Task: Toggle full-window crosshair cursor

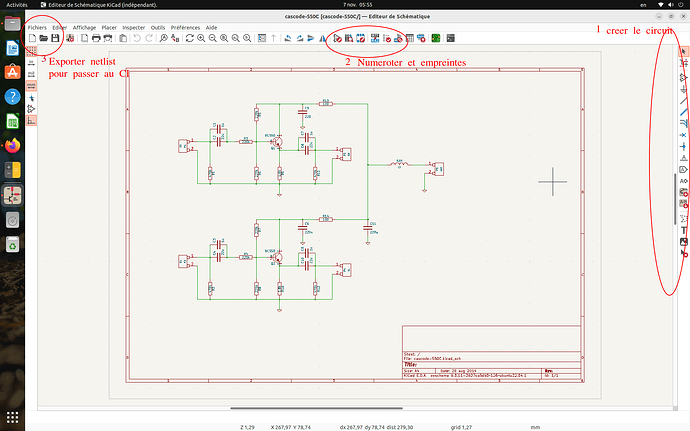Action: click(x=31, y=98)
